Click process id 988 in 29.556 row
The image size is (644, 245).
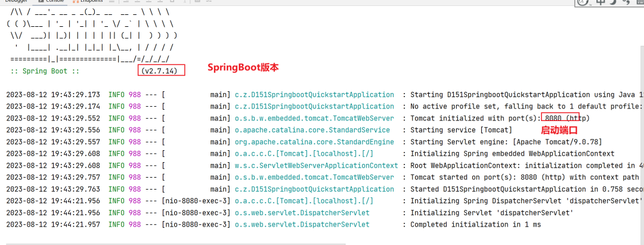pos(135,130)
